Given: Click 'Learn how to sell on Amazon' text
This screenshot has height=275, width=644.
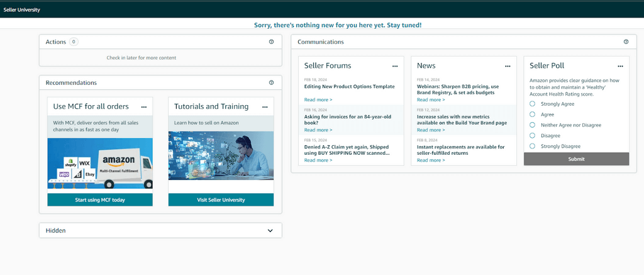Looking at the screenshot, I should point(206,123).
